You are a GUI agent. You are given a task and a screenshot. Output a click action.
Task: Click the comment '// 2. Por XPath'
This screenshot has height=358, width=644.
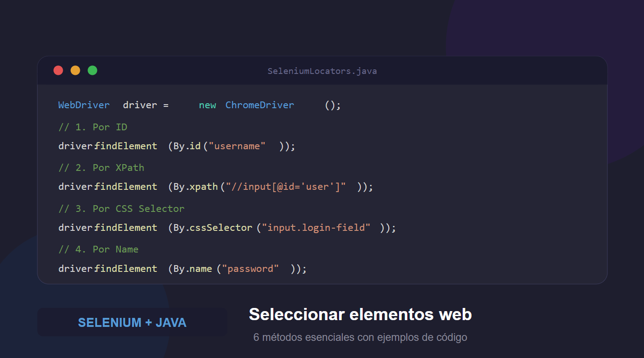pyautogui.click(x=101, y=167)
